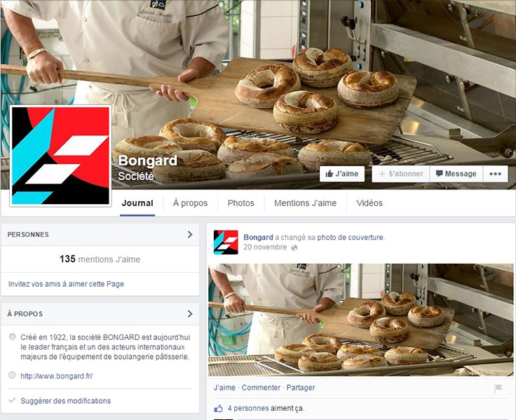516x420 pixels.
Task: Open the Photos tab
Action: [241, 203]
